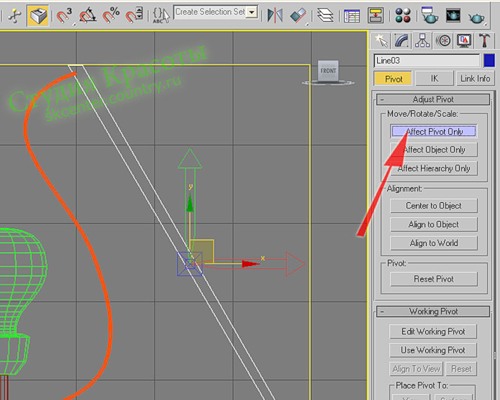This screenshot has width=500, height=400.
Task: Click the gizmo XY plane handle
Action: point(202,251)
